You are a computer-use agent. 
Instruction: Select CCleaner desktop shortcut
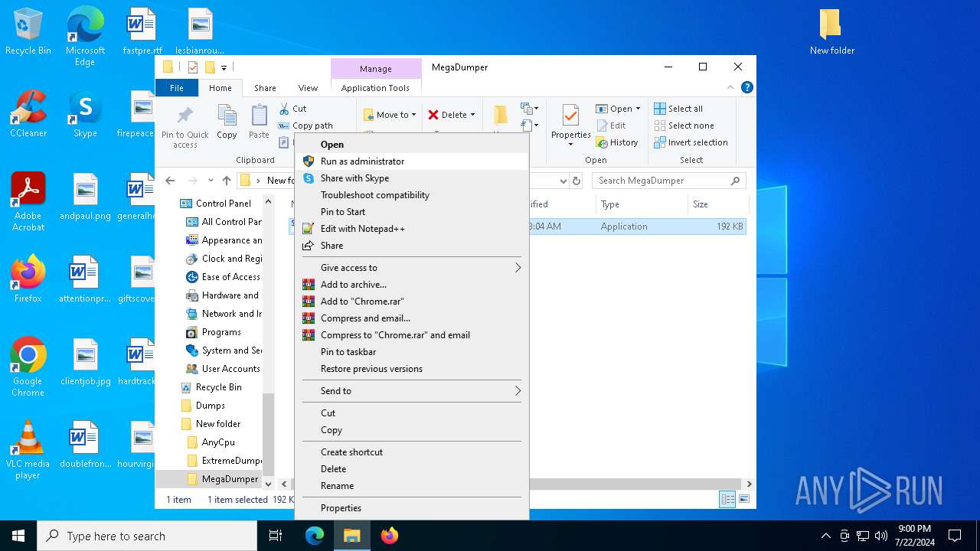coord(28,114)
